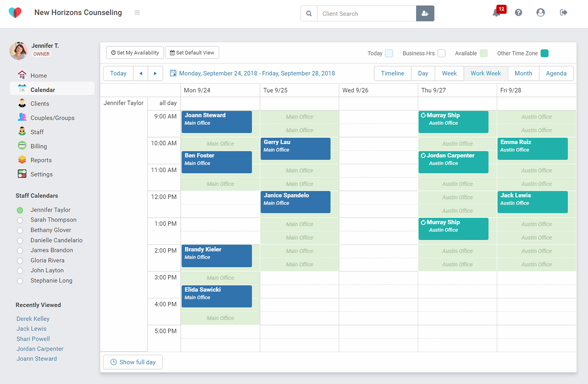Toggle Gloria Rivera's calendar visibility
Viewport: 588px width, 384px height.
[20, 260]
